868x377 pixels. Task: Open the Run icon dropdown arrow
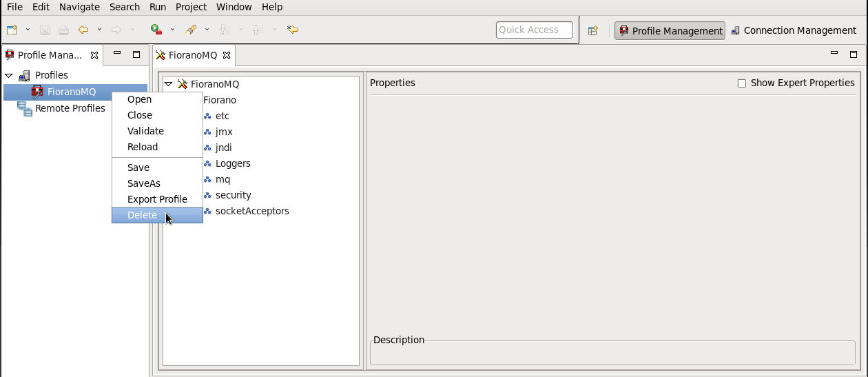(x=172, y=30)
